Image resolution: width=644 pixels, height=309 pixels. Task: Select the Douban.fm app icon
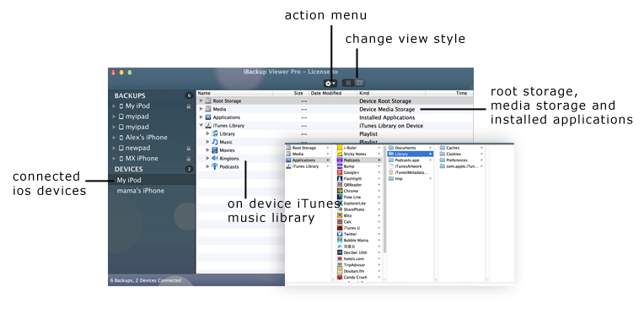pos(340,271)
